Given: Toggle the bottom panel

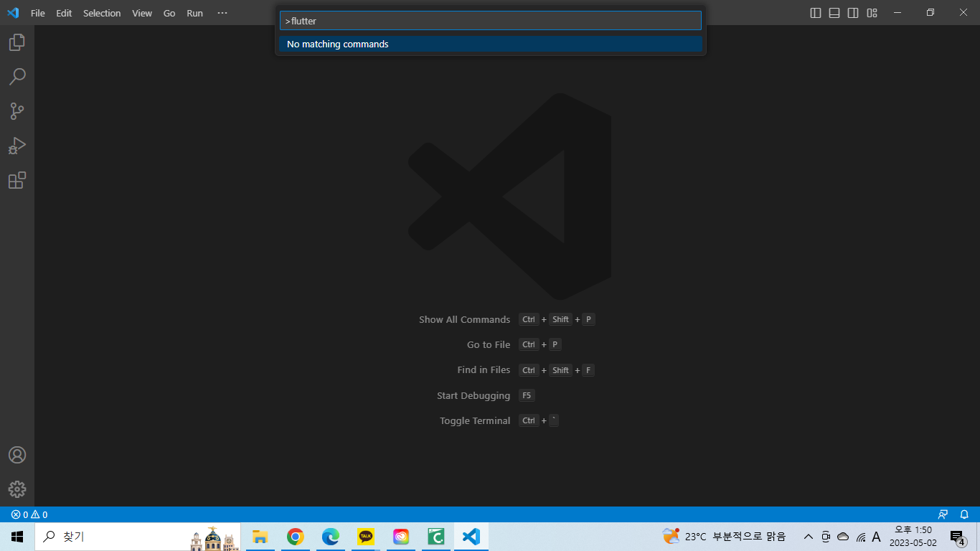Looking at the screenshot, I should (834, 13).
